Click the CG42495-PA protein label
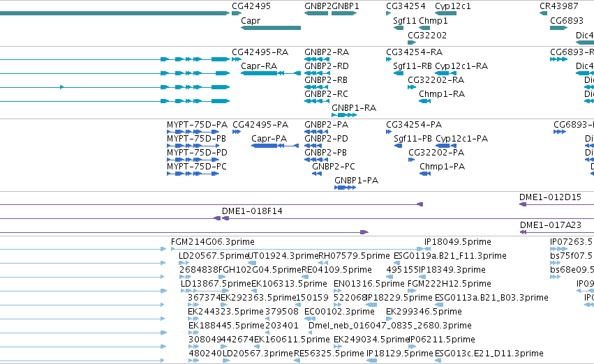 tap(260, 125)
